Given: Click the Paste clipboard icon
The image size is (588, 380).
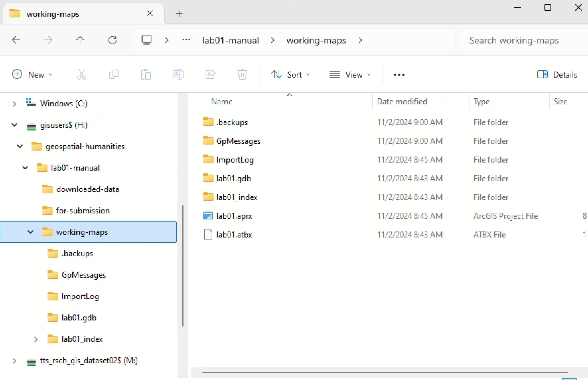Looking at the screenshot, I should pos(146,74).
